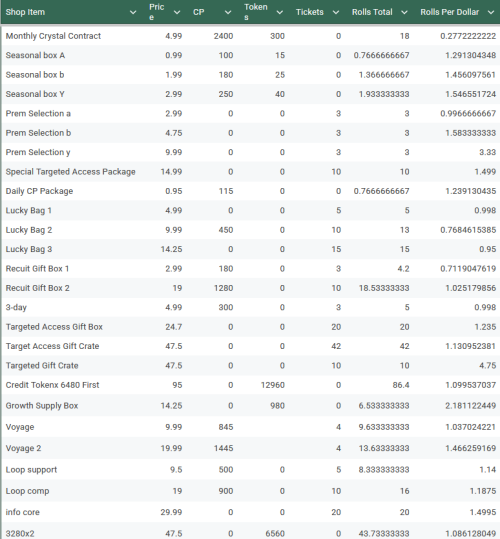Screen dimensions: 500x539
Task: Click the Rolls Per Dollar header label
Action: pos(449,12)
